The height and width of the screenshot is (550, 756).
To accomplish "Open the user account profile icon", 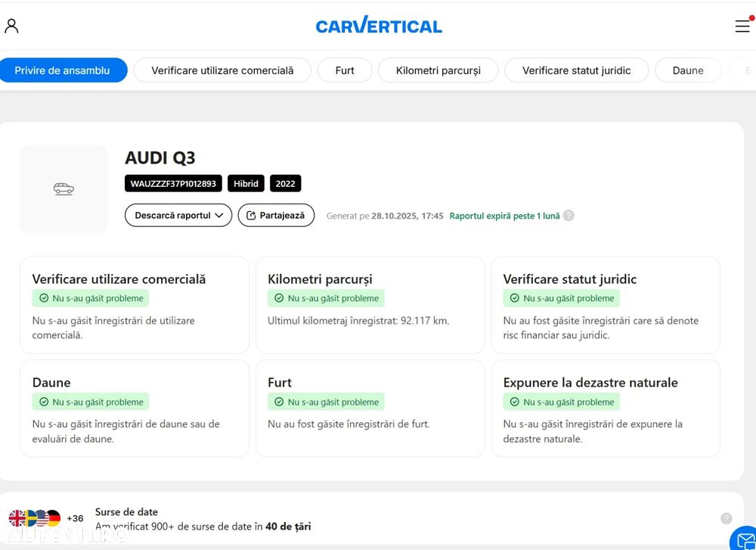I will [11, 26].
